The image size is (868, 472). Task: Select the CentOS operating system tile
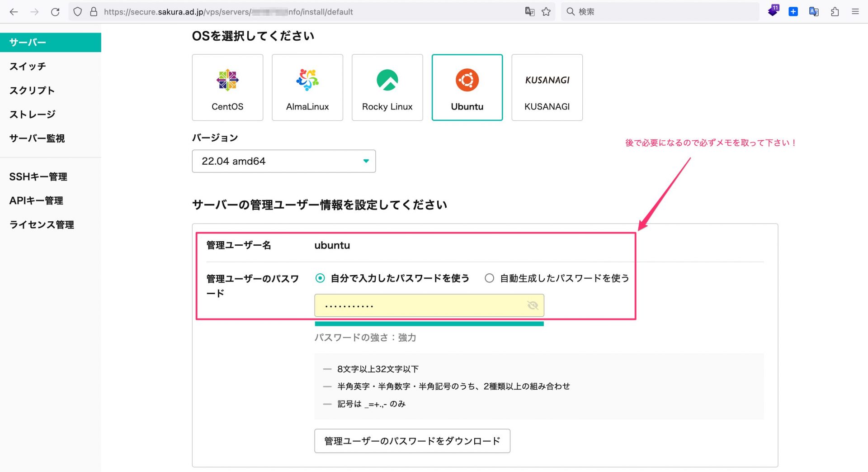tap(227, 87)
